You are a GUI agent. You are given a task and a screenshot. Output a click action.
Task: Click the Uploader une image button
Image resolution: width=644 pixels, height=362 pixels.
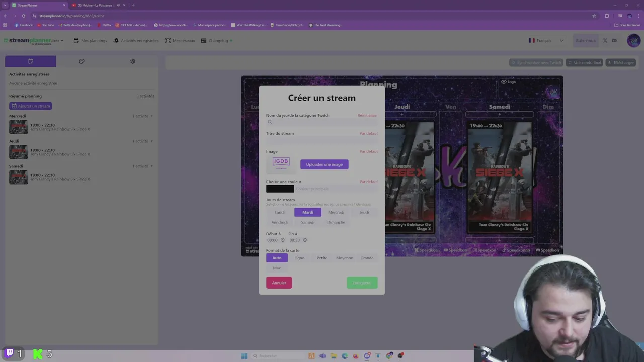pyautogui.click(x=325, y=164)
